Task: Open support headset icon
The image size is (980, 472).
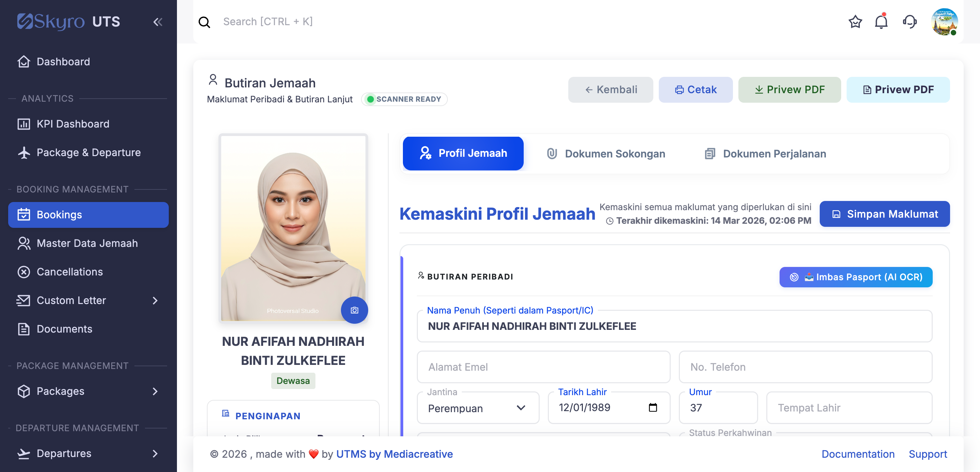Action: (910, 22)
